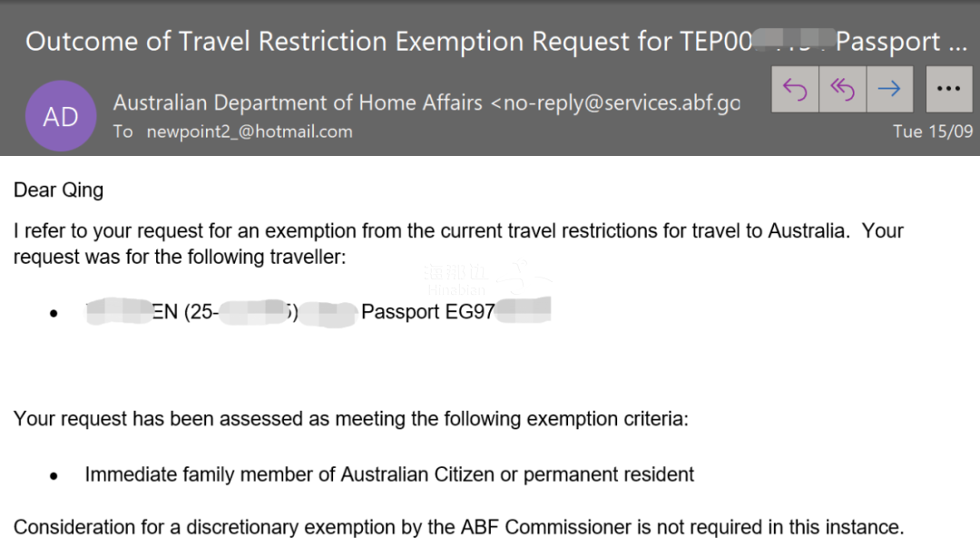The height and width of the screenshot is (556, 980).
Task: Select the Outcome of Travel Restriction subject line
Action: pos(495,41)
